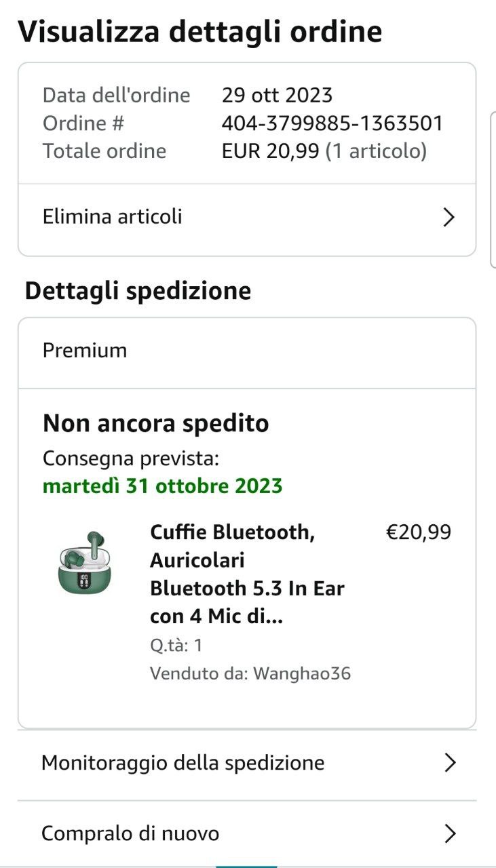This screenshot has width=496, height=868.
Task: Open the green earbuds product thumbnail
Action: [x=85, y=562]
